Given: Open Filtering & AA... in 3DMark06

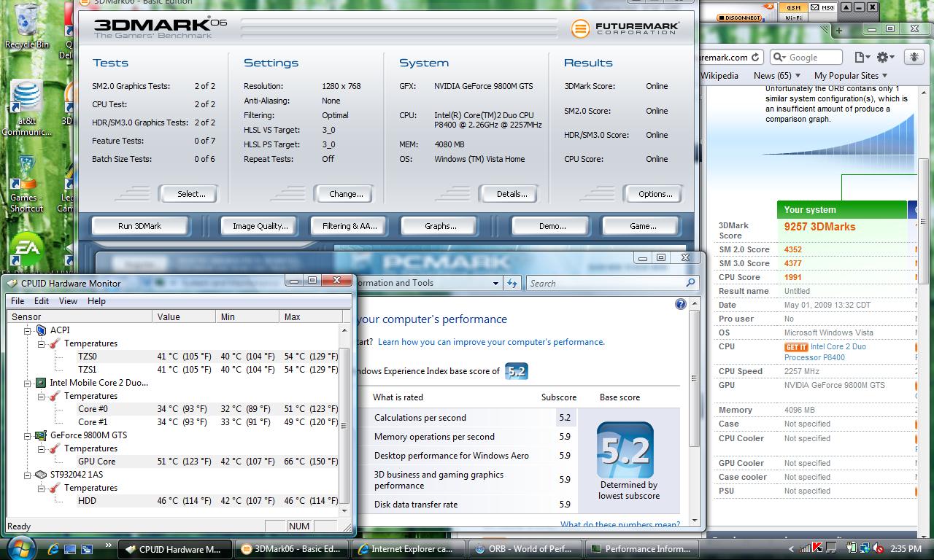Looking at the screenshot, I should [x=350, y=226].
